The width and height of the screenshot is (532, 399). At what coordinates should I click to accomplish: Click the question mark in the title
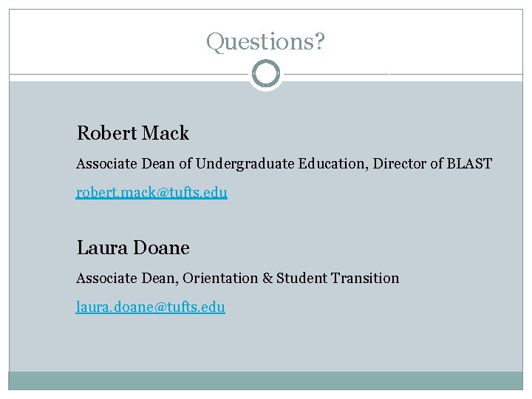coord(318,42)
